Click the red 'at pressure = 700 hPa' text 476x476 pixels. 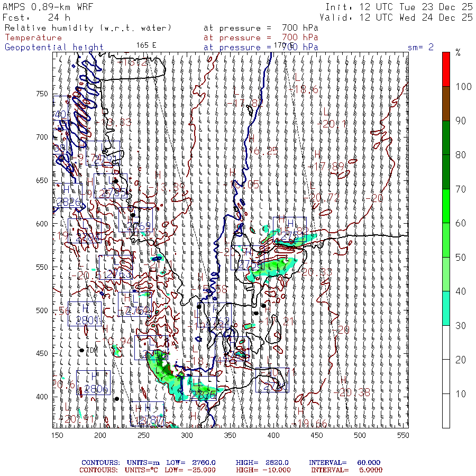pos(261,38)
